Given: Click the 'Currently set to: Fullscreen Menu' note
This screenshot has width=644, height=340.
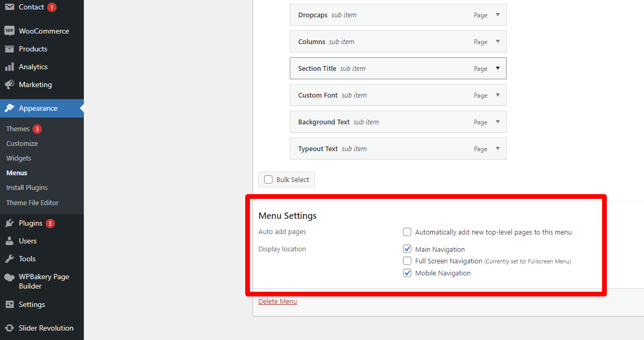Looking at the screenshot, I should coord(528,261).
